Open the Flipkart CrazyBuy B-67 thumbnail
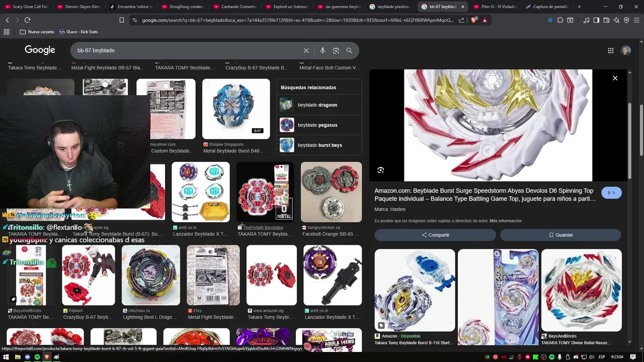This screenshot has width=644, height=362. click(x=89, y=275)
